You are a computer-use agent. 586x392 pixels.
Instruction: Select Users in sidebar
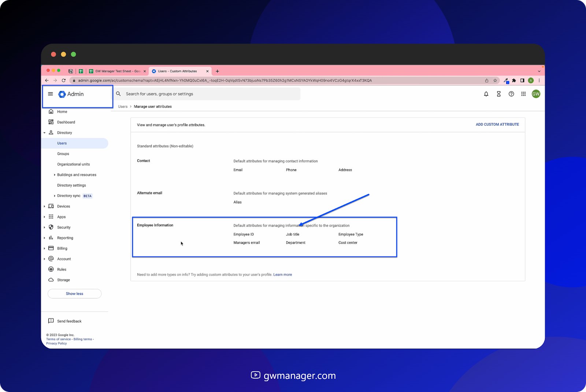point(75,143)
